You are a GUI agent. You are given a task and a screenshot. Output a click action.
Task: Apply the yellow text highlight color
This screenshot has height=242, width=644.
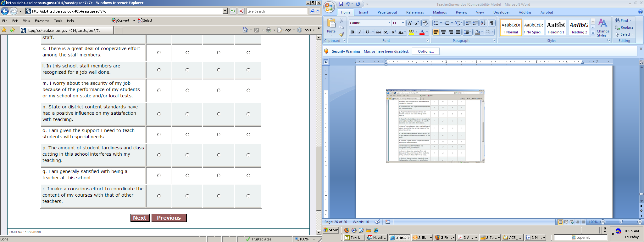point(411,32)
